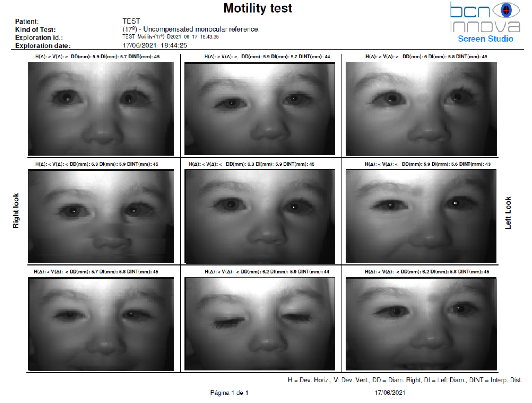Viewport: 532px width, 403px height.
Task: Click the eye icon in the bcn innova logo
Action: [506, 10]
